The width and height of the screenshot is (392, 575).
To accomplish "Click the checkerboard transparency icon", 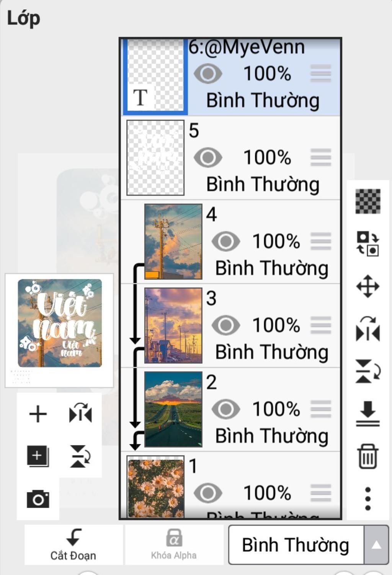I will coord(368,201).
